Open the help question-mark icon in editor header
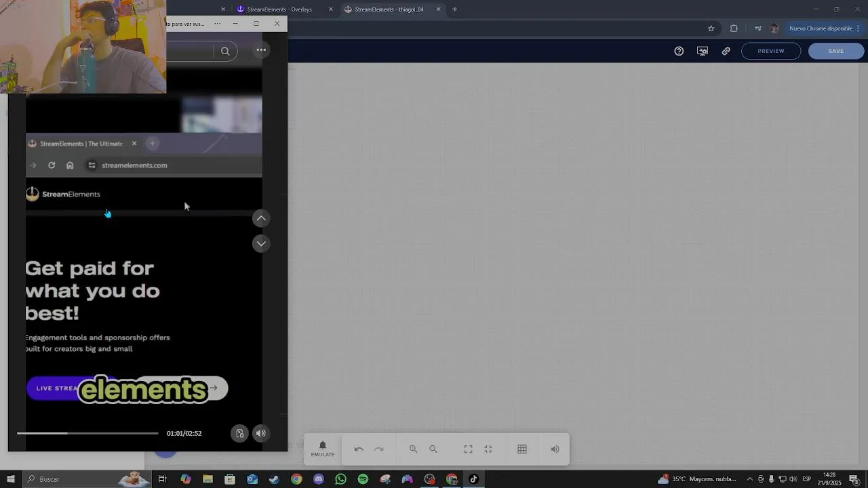The height and width of the screenshot is (488, 868). pos(679,51)
